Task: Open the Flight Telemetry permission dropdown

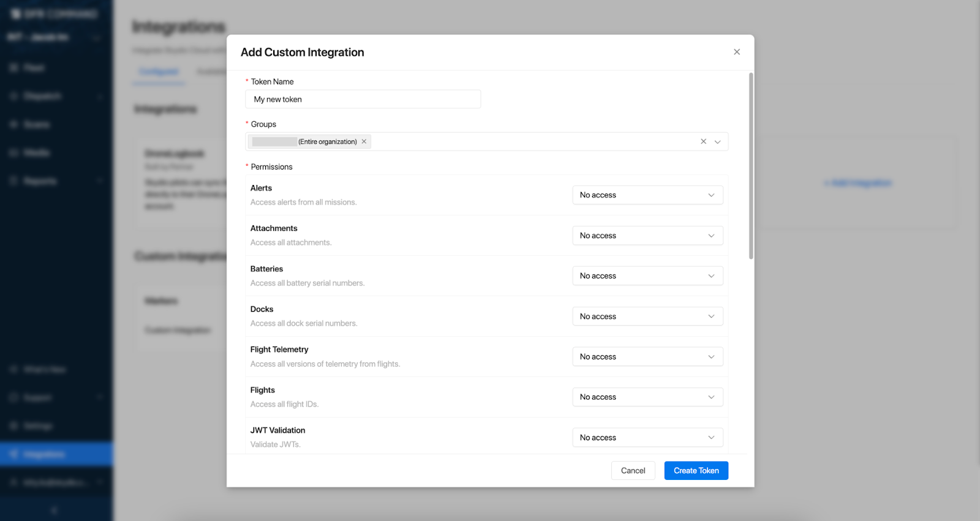Action: (647, 357)
